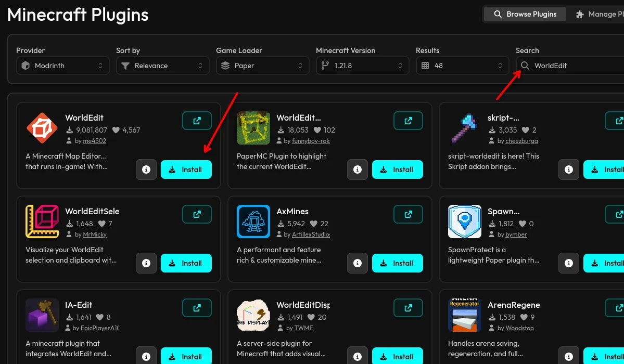Expand the Sort by Relevance dropdown

pyautogui.click(x=163, y=66)
